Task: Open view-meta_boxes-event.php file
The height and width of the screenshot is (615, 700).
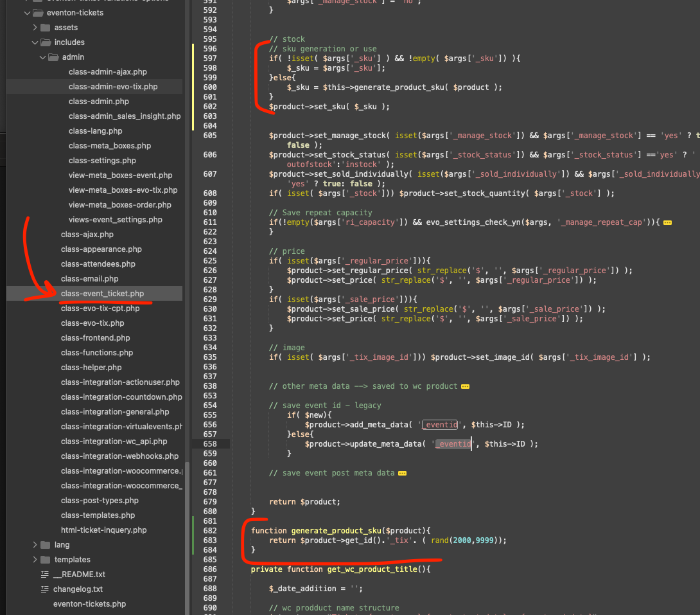Action: tap(120, 175)
